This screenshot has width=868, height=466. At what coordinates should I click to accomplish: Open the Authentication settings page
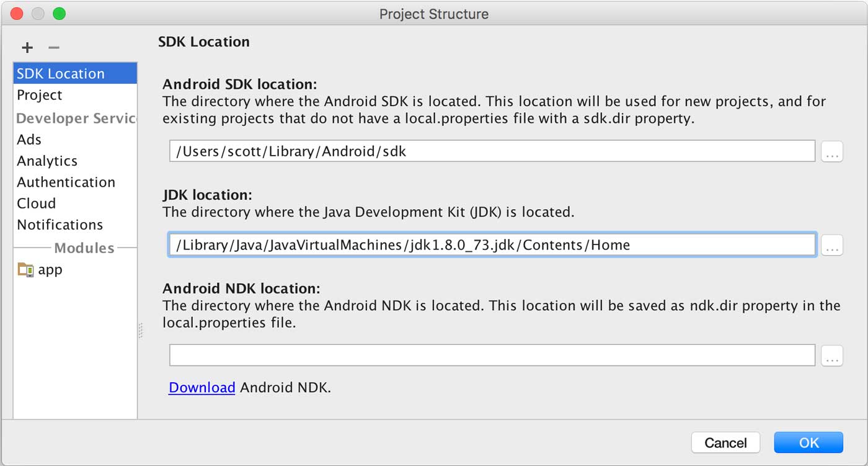[x=66, y=182]
